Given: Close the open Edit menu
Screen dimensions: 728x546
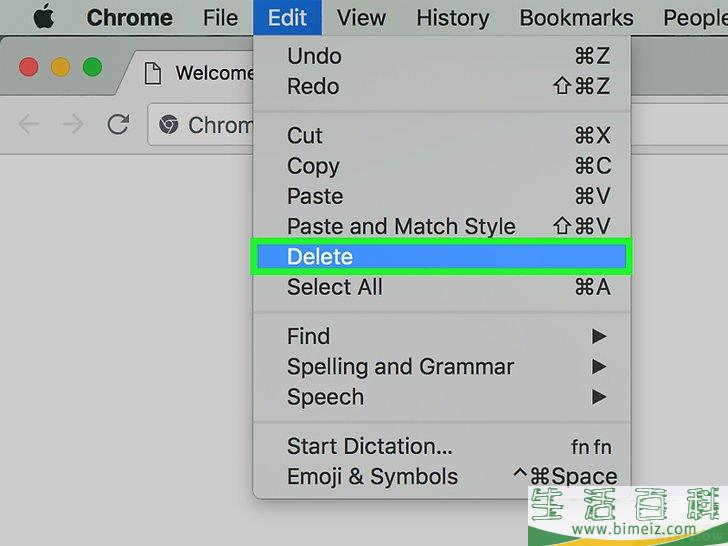Looking at the screenshot, I should 287,18.
